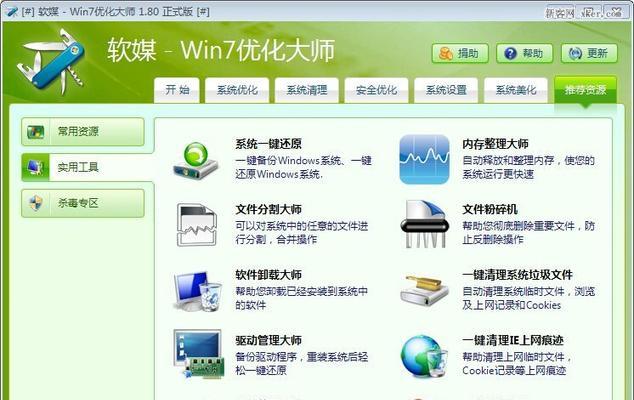Click the 一键清理系统垃圾文件 title text
The image size is (634, 400).
[x=517, y=275]
